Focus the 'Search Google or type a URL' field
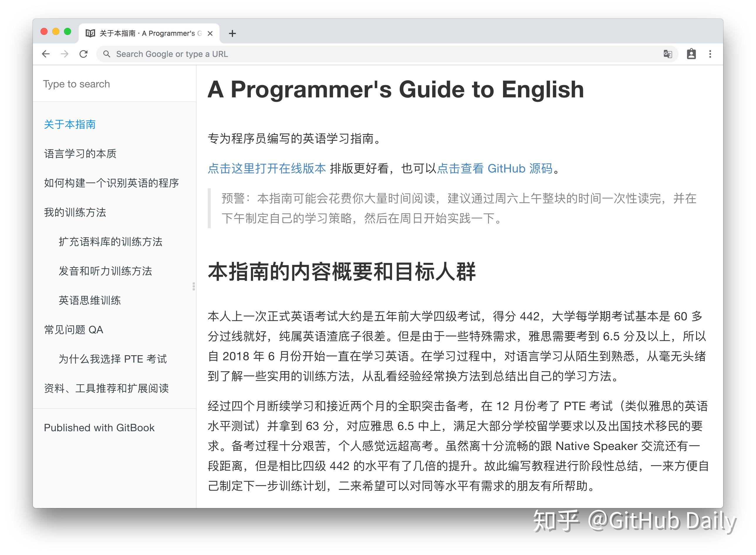This screenshot has height=555, width=756. pyautogui.click(x=387, y=54)
